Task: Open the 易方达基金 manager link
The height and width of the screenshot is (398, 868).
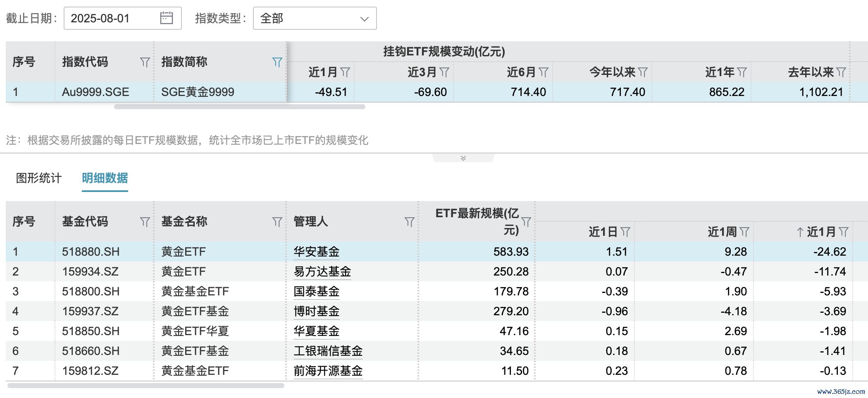Action: [x=322, y=271]
